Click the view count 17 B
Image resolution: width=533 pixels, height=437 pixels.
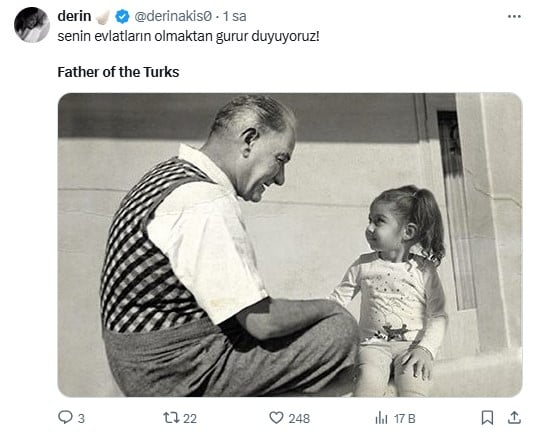click(405, 418)
